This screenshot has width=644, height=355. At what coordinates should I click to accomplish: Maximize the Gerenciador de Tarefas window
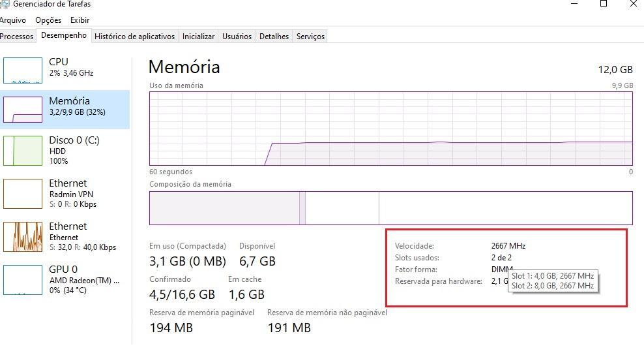pyautogui.click(x=604, y=4)
